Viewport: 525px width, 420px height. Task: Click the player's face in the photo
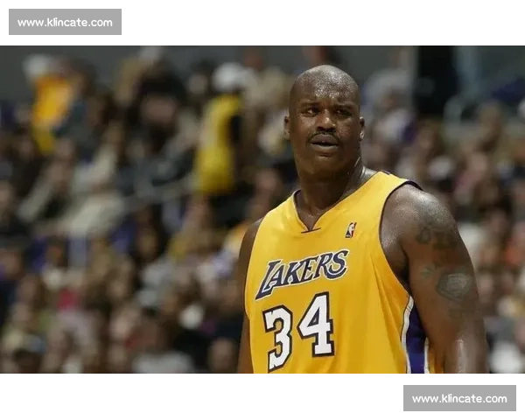(x=324, y=122)
